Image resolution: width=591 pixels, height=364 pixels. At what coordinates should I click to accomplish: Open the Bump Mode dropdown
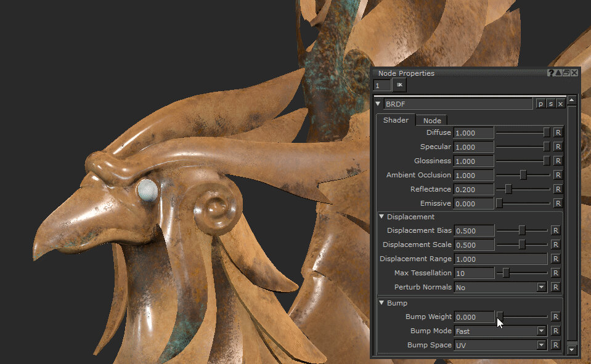click(541, 331)
